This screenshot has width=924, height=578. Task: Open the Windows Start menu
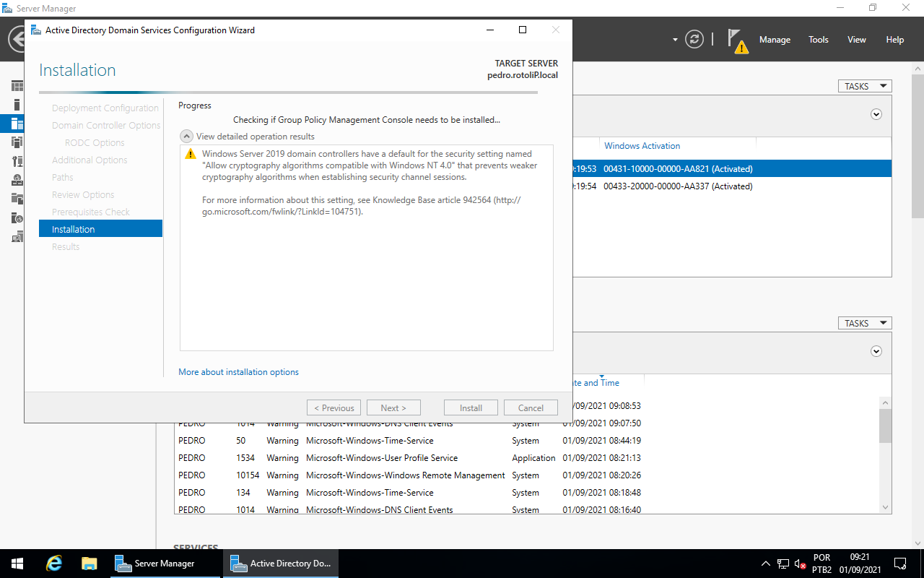pos(17,564)
